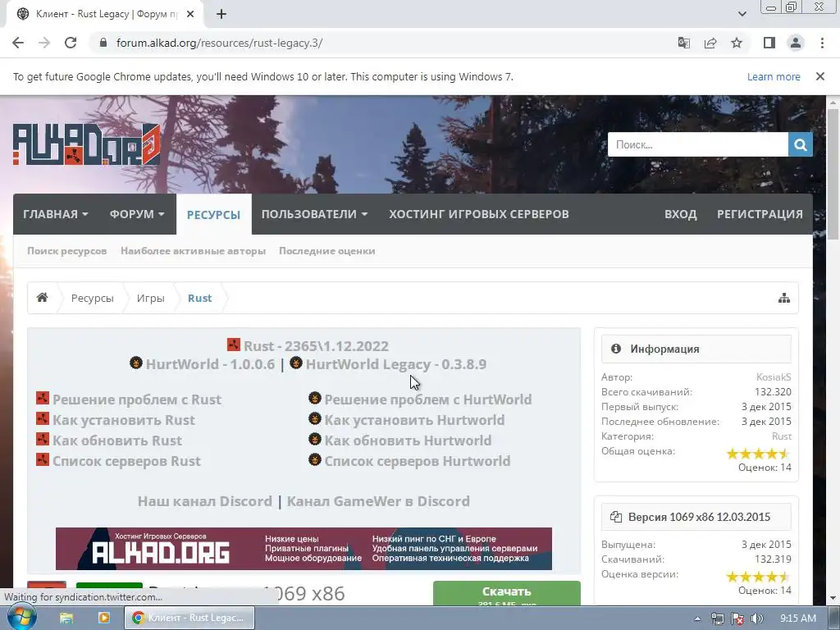Click the Оценка версии star rating

click(758, 577)
